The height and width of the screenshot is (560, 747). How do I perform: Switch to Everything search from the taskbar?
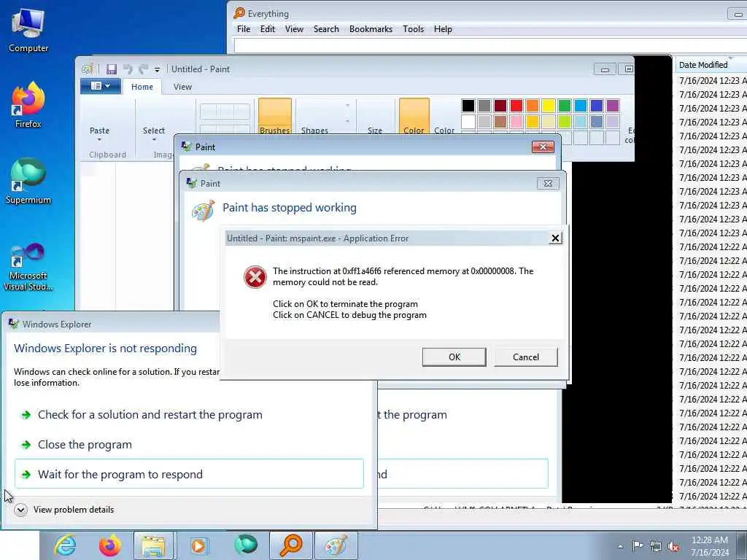[x=290, y=545]
